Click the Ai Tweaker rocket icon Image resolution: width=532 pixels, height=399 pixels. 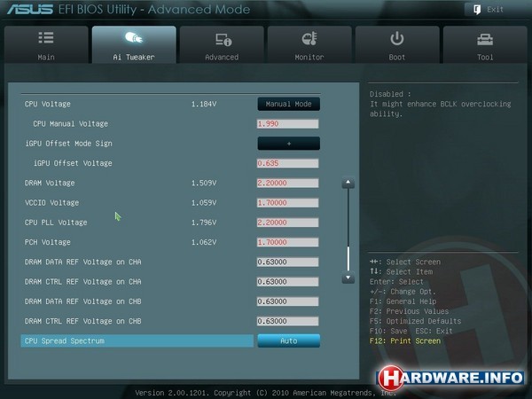[x=134, y=37]
